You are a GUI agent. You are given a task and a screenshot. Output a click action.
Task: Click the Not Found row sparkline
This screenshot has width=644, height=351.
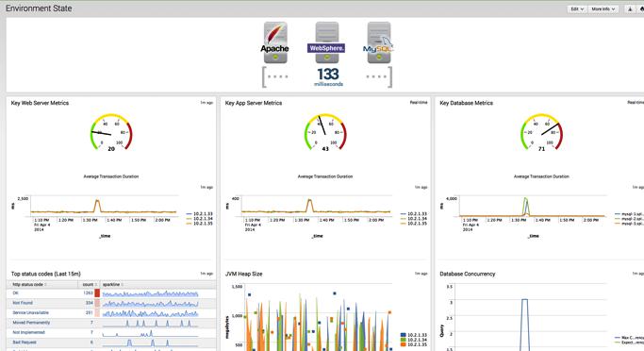pyautogui.click(x=150, y=303)
